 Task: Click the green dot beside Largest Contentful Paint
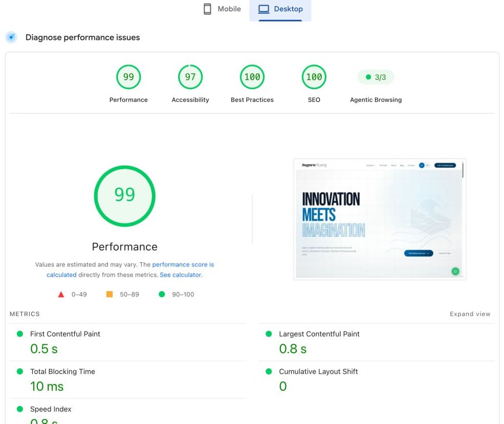[269, 334]
